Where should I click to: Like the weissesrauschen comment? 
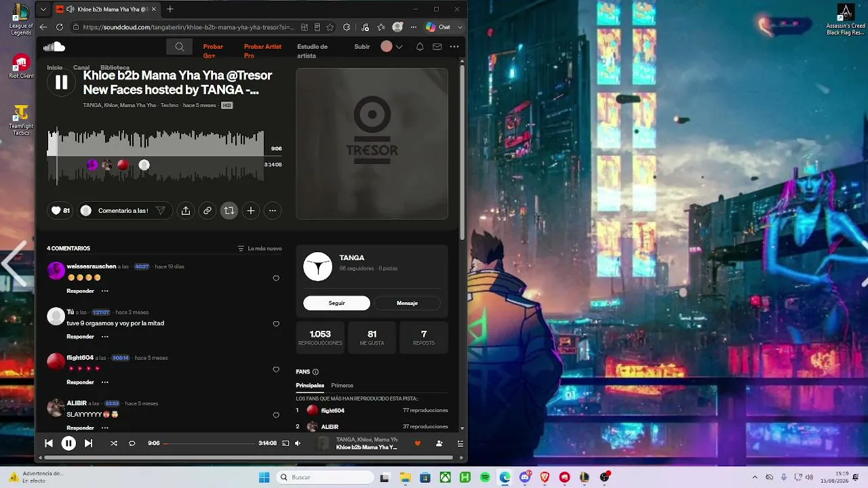276,279
